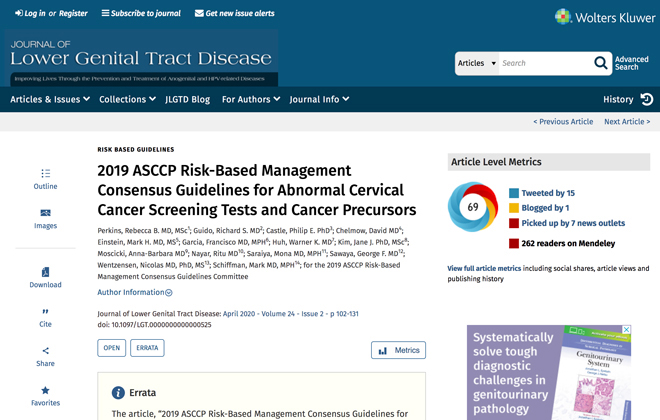Click the Altmetric score donut badge
660x420 pixels.
point(473,207)
